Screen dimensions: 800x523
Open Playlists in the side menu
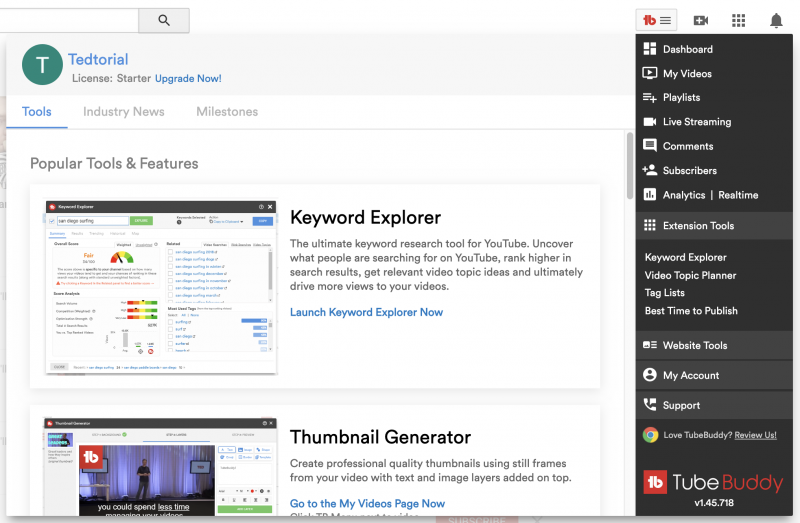pyautogui.click(x=681, y=98)
